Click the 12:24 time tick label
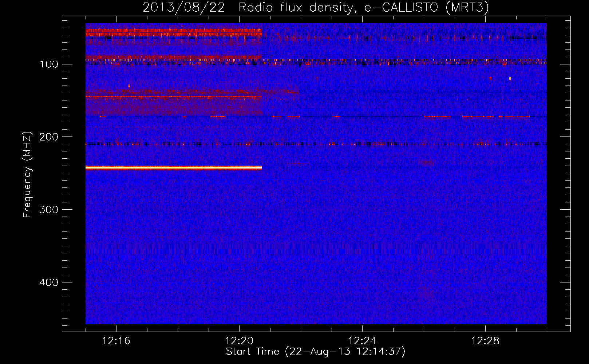The image size is (589, 364). [x=362, y=341]
